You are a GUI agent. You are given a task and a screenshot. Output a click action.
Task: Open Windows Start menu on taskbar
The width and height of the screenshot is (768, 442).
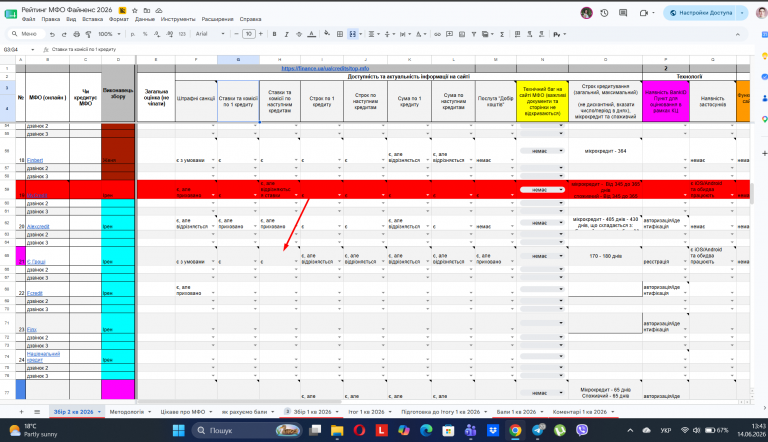[x=179, y=431]
